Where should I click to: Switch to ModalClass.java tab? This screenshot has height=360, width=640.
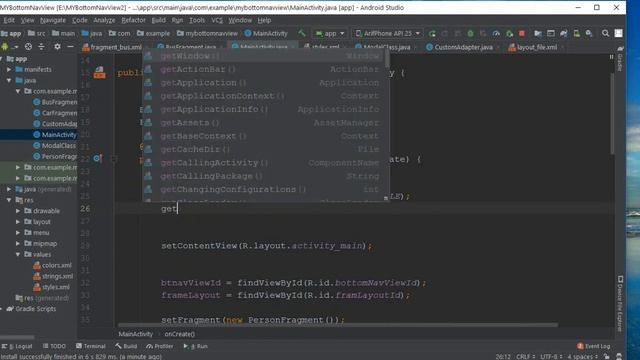pos(383,47)
